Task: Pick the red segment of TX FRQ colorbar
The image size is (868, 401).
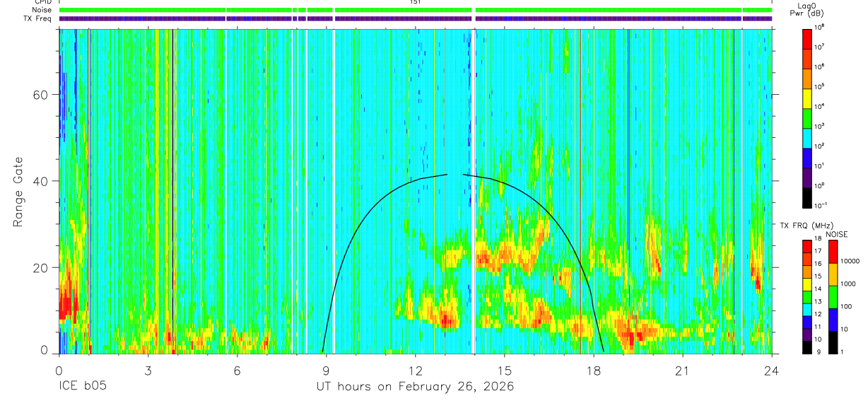Action: pos(807,246)
